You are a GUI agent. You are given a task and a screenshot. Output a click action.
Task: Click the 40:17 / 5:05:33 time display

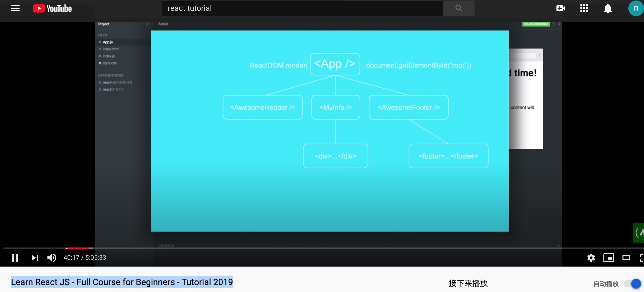coord(85,258)
